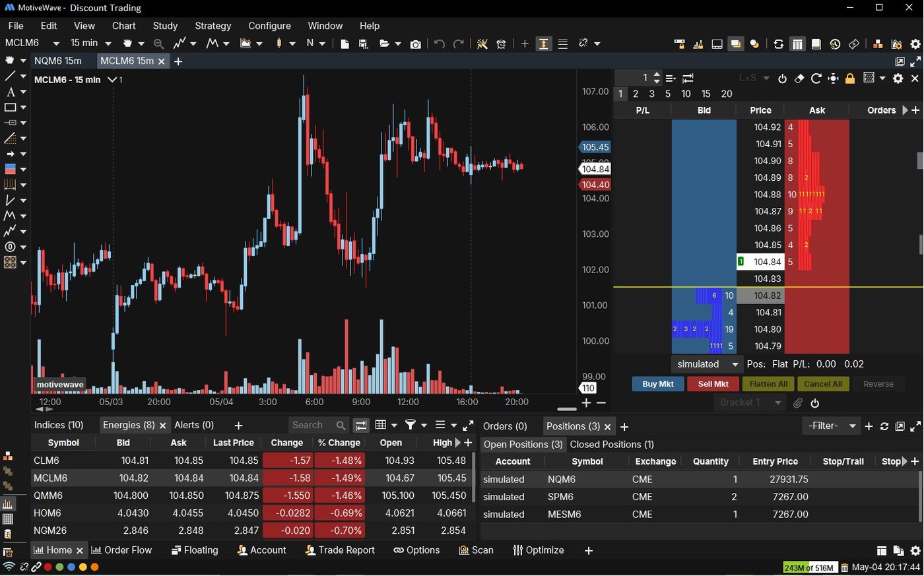
Task: Click the refresh icon in top toolbar
Action: 779,44
